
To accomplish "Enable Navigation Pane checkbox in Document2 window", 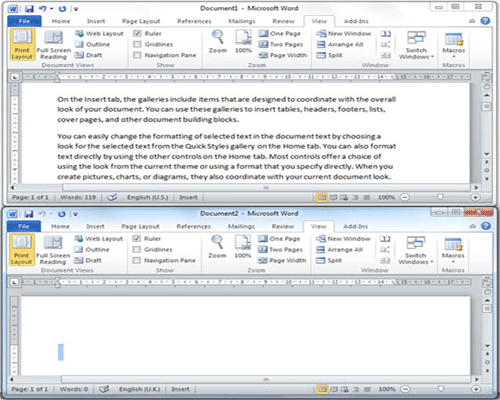I will (x=136, y=260).
